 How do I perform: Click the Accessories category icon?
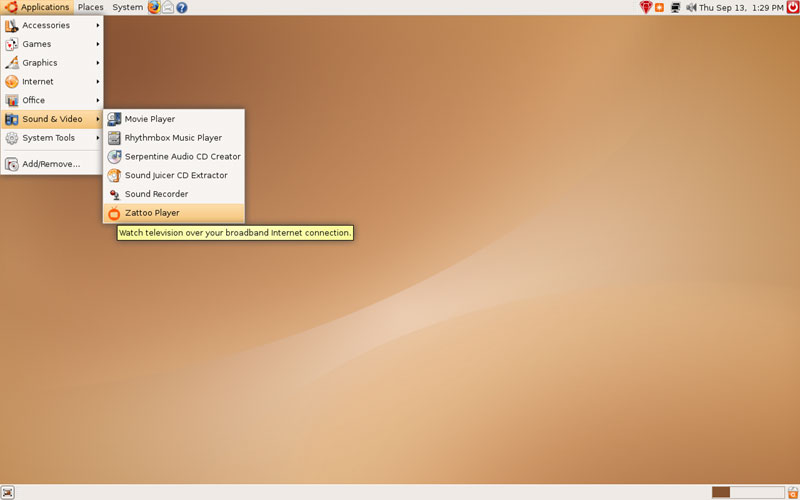12,26
